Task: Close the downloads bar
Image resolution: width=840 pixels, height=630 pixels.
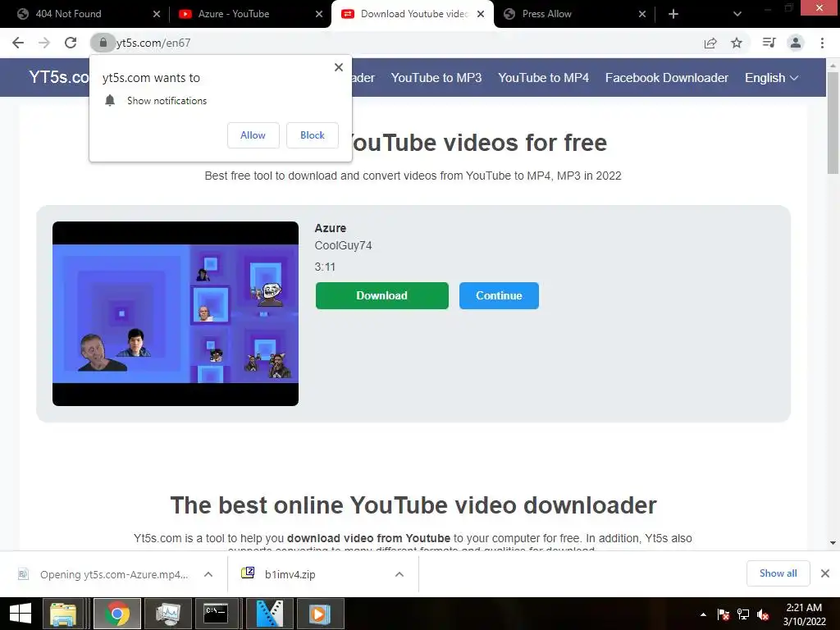Action: click(x=825, y=573)
